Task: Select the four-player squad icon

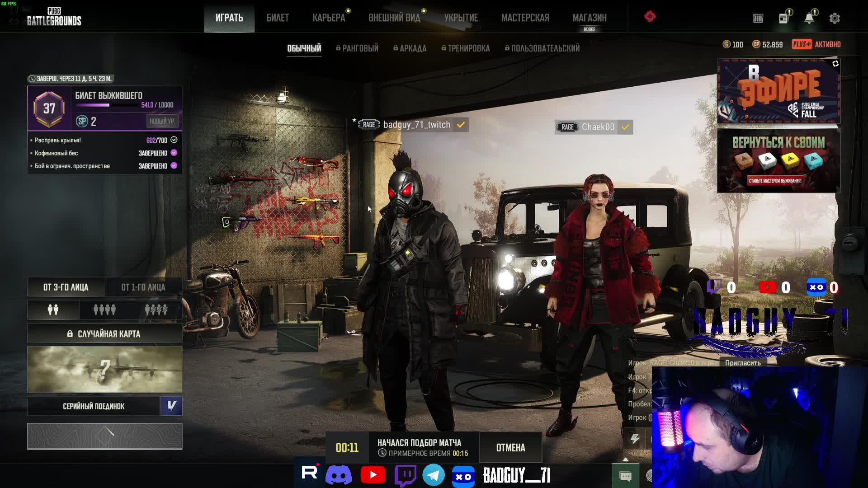Action: [104, 310]
